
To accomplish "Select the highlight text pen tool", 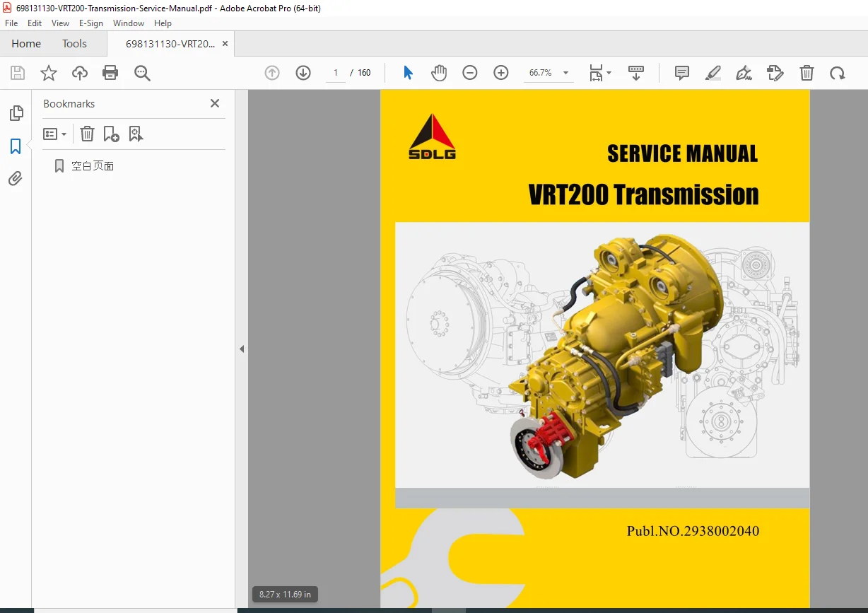I will 713,73.
